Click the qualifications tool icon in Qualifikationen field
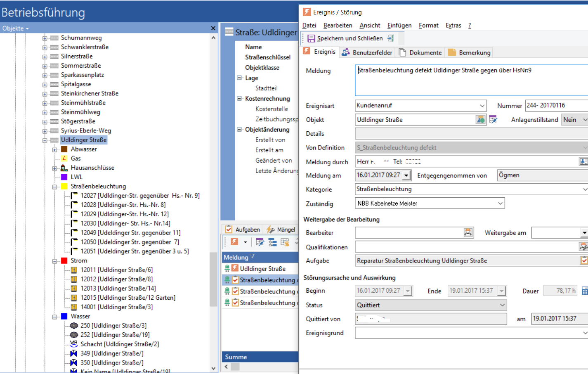The width and height of the screenshot is (588, 374). tap(583, 247)
